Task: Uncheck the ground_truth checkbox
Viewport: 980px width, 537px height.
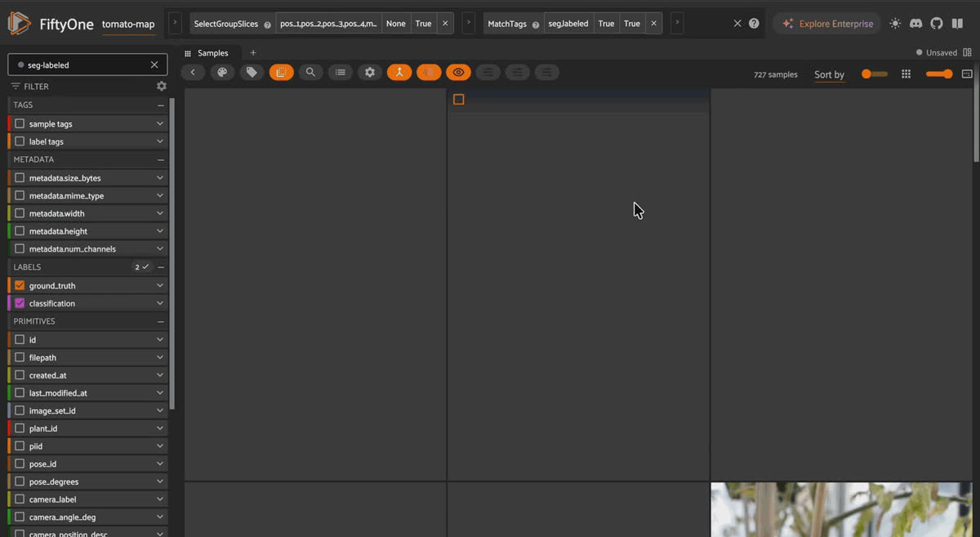Action: [20, 286]
